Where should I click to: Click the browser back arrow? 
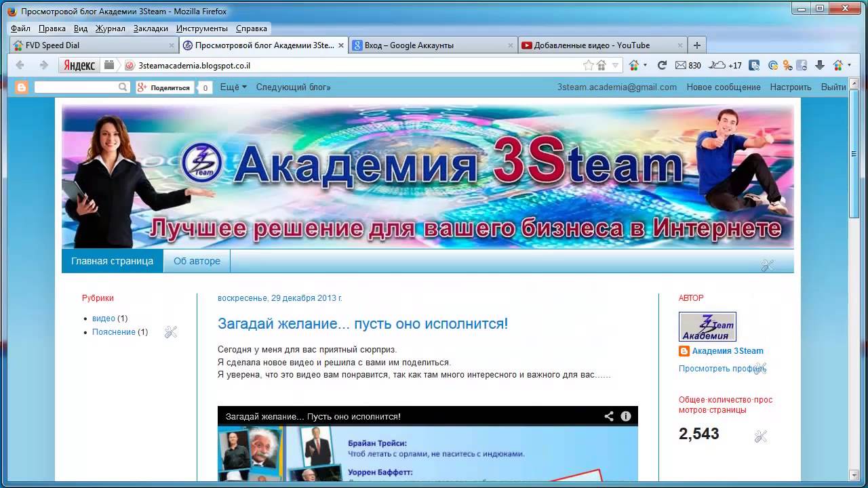[20, 65]
